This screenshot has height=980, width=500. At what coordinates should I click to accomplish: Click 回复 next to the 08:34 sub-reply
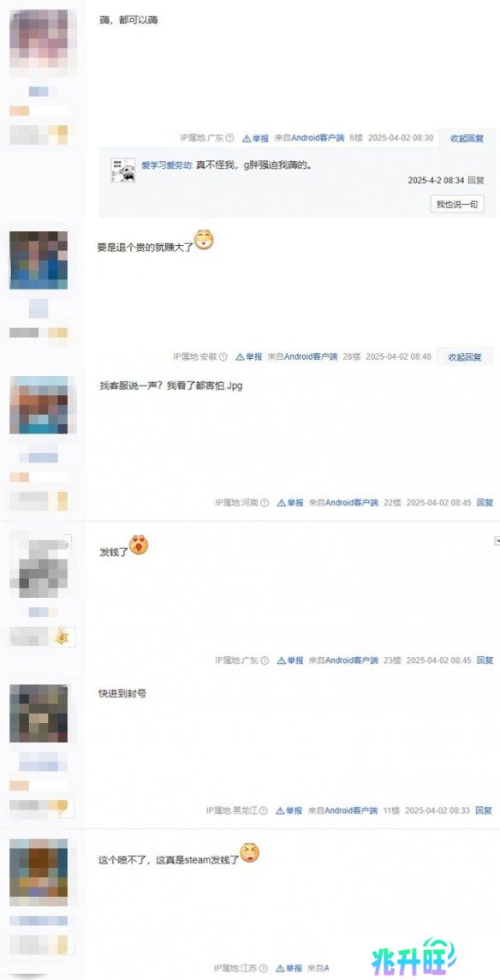476,180
